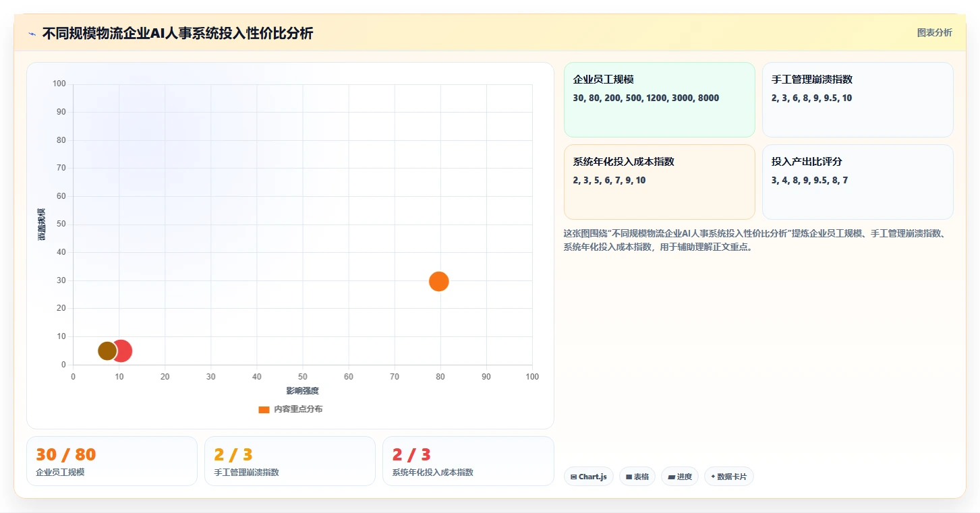This screenshot has width=980, height=513.
Task: Open the 投入产出比评分 data card
Action: coord(857,182)
